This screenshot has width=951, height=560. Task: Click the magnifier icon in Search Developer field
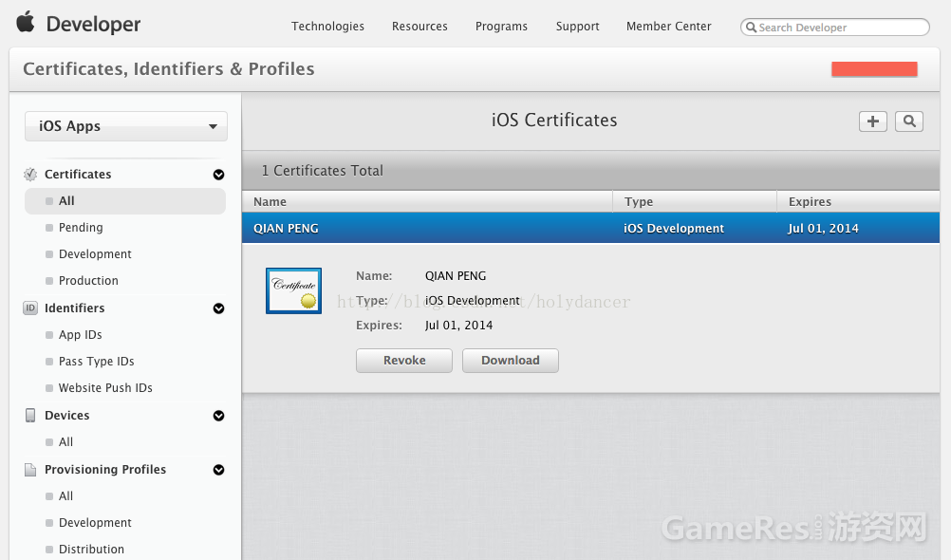(751, 28)
